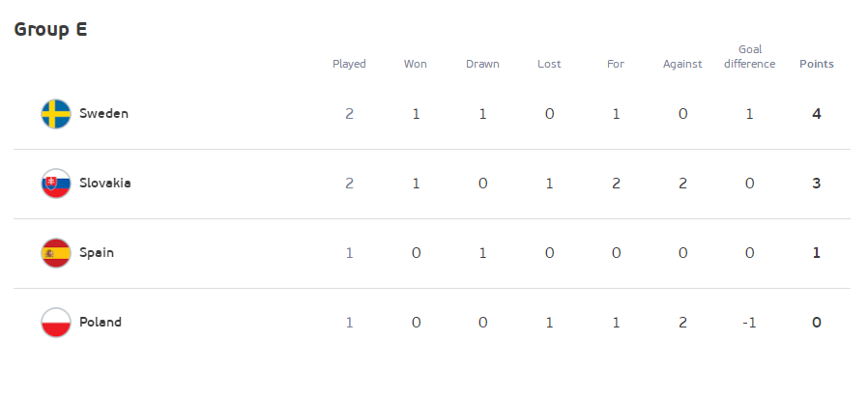868x398 pixels.
Task: Click the Drawn column header
Action: [x=482, y=65]
